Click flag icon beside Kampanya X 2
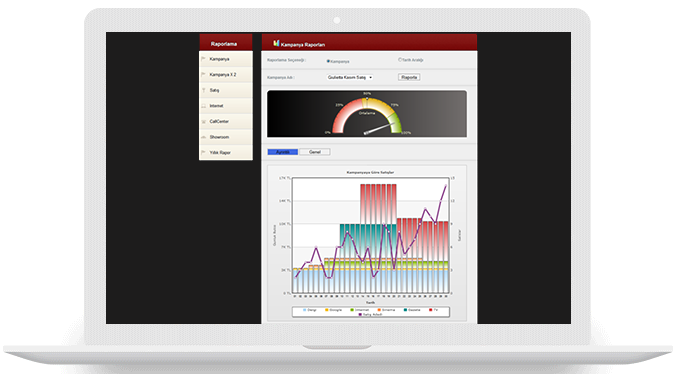 pyautogui.click(x=204, y=74)
